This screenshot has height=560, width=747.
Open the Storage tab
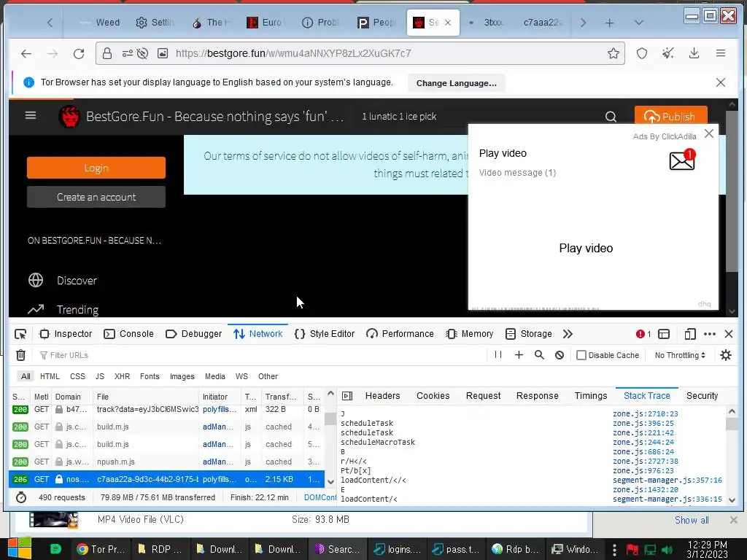tap(528, 334)
